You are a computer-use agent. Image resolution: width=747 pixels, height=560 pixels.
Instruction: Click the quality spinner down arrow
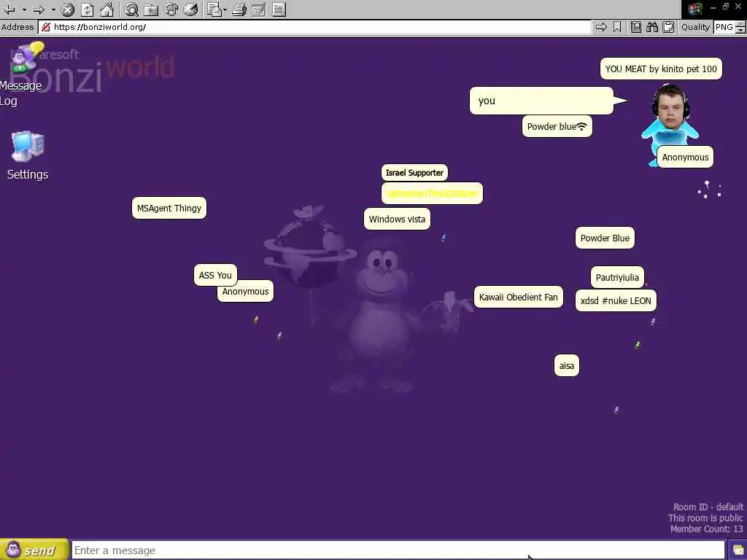click(x=741, y=30)
